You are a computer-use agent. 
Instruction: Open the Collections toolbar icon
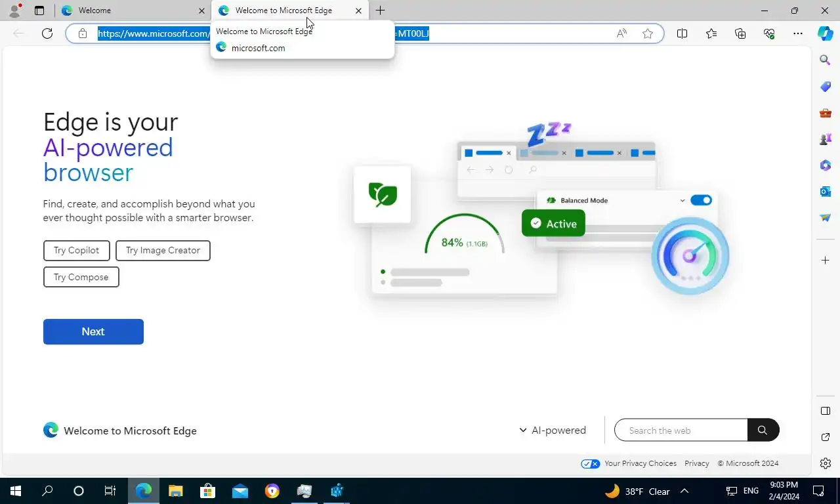[x=740, y=33]
